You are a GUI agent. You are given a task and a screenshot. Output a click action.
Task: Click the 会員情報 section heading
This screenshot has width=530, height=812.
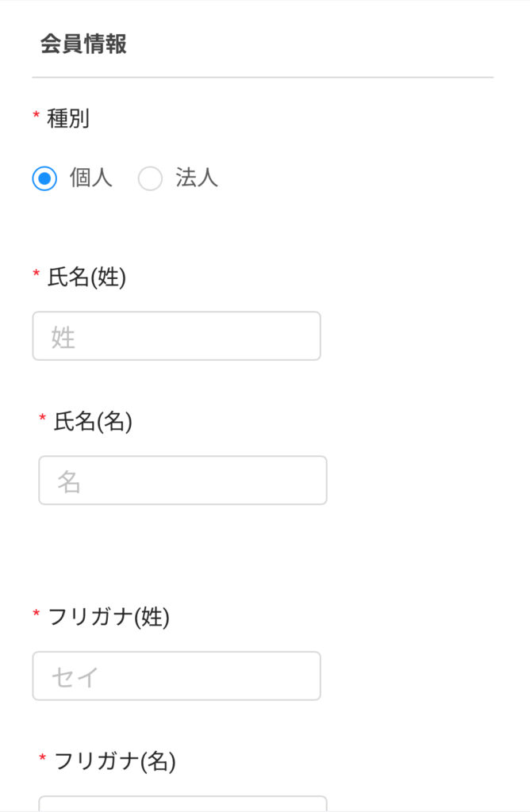click(x=84, y=44)
